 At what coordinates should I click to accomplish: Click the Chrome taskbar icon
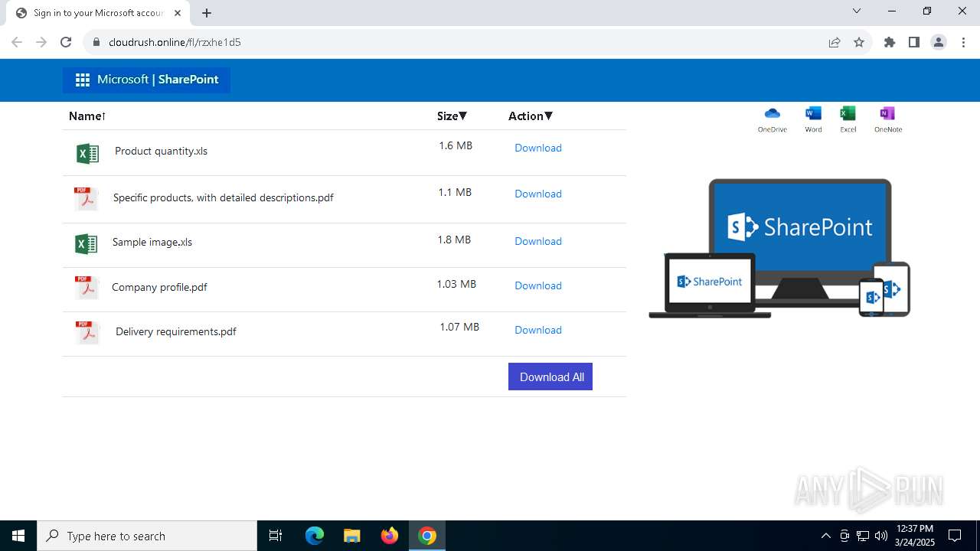click(x=427, y=536)
